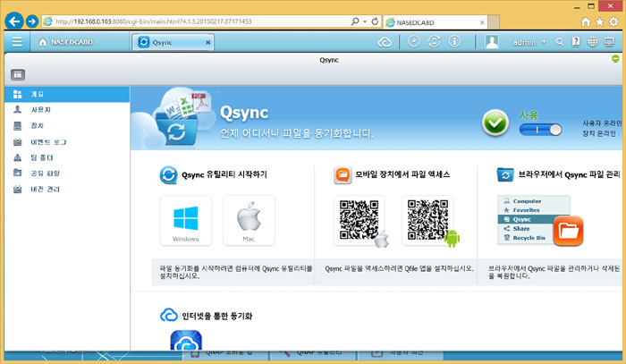Open event notifications info icon

tap(454, 41)
